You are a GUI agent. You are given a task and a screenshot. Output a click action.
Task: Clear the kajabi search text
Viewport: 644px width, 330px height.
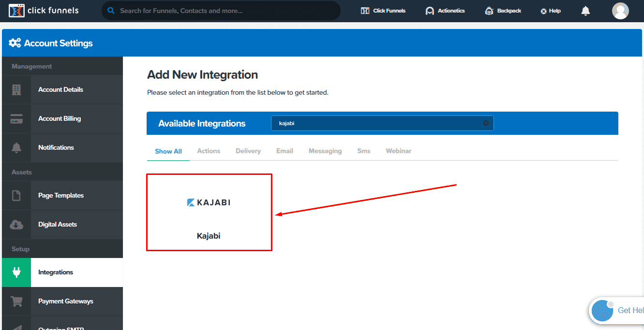[486, 123]
